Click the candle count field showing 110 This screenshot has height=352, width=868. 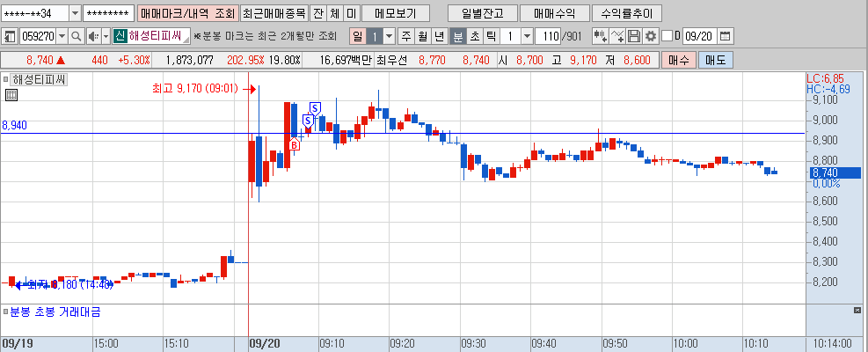click(549, 37)
